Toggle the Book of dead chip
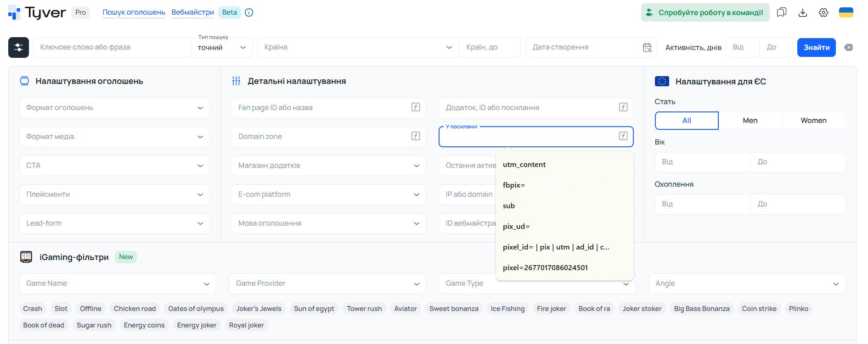The width and height of the screenshot is (868, 344). [x=44, y=325]
